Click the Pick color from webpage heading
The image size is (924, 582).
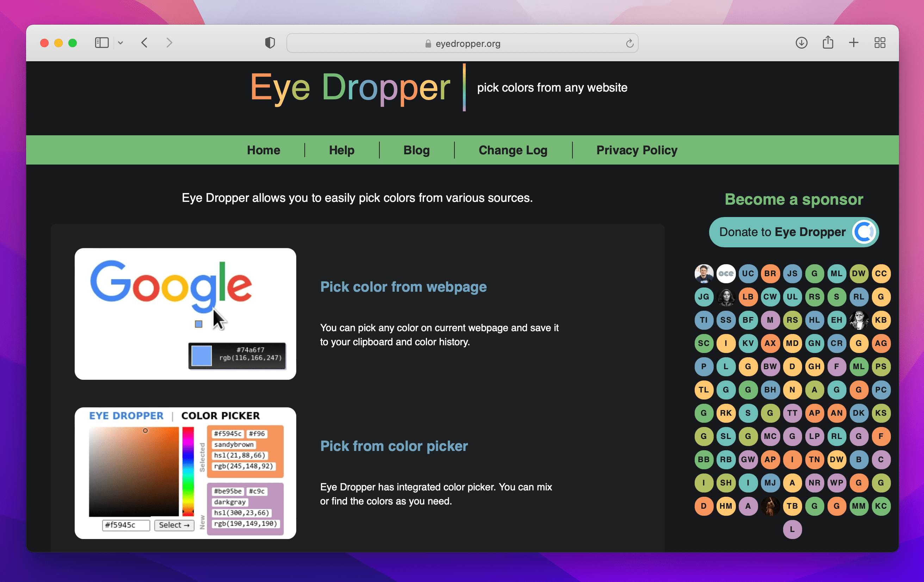(x=403, y=286)
